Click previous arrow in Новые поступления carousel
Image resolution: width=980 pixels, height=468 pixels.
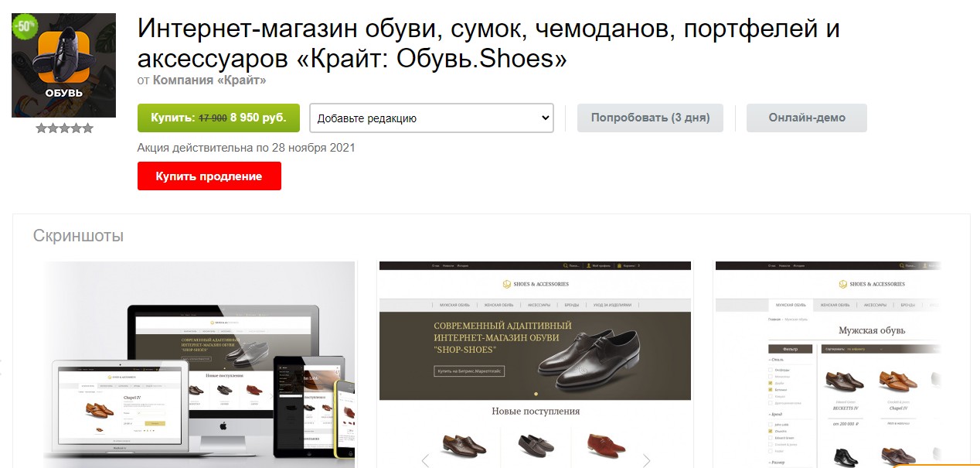tap(425, 460)
